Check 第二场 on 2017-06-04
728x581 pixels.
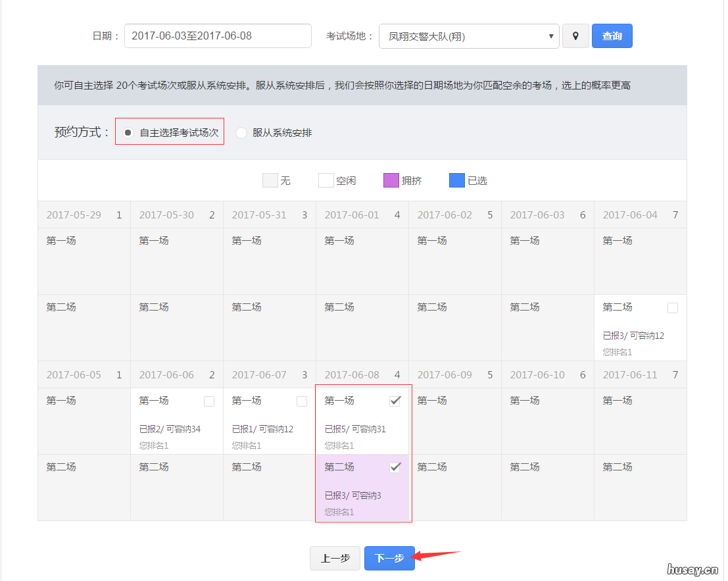[673, 307]
